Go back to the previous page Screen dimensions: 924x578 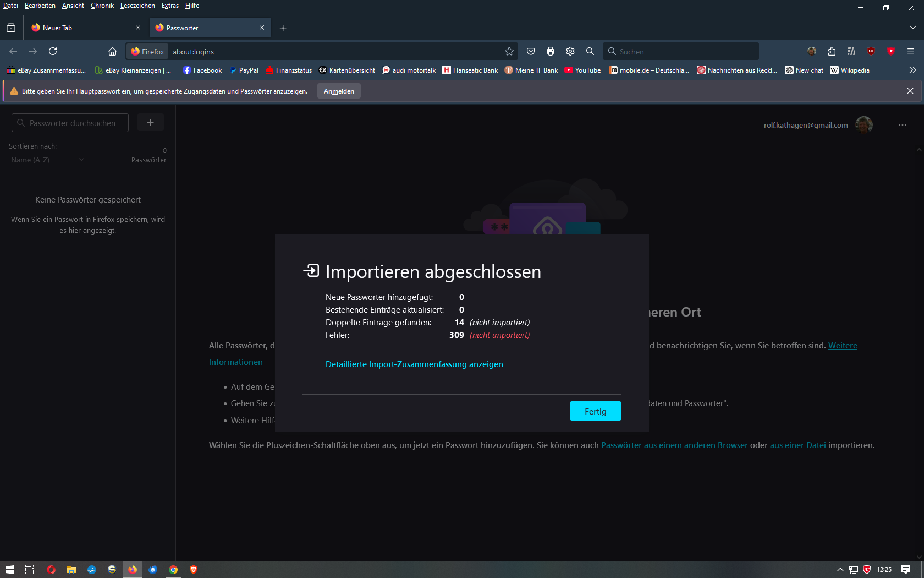point(13,51)
